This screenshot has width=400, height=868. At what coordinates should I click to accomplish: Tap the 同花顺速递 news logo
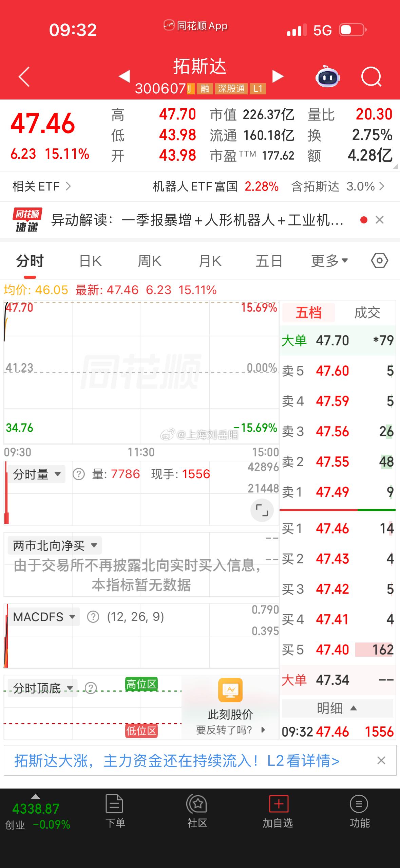tap(27, 220)
